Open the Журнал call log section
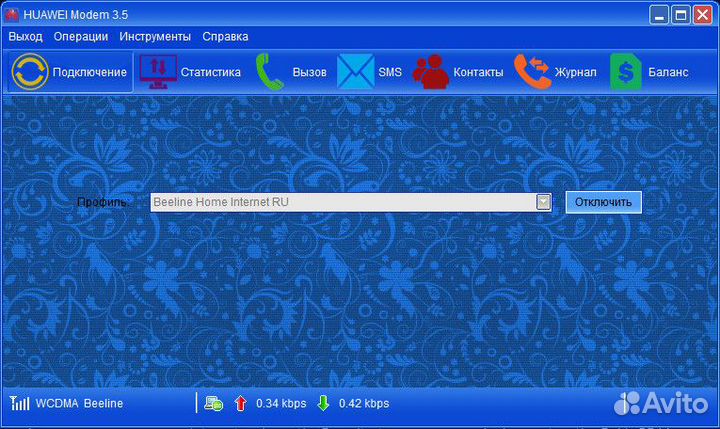This screenshot has width=720, height=429. click(555, 72)
